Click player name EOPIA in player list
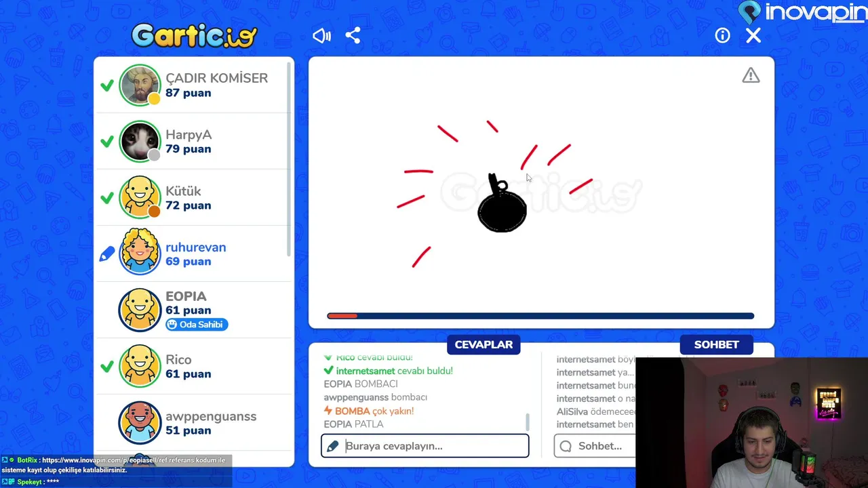The image size is (868, 488). click(x=186, y=296)
